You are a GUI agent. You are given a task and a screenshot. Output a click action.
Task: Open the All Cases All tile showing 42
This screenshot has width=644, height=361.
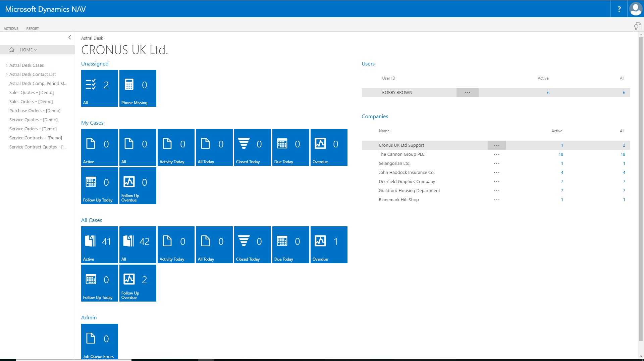pyautogui.click(x=138, y=245)
